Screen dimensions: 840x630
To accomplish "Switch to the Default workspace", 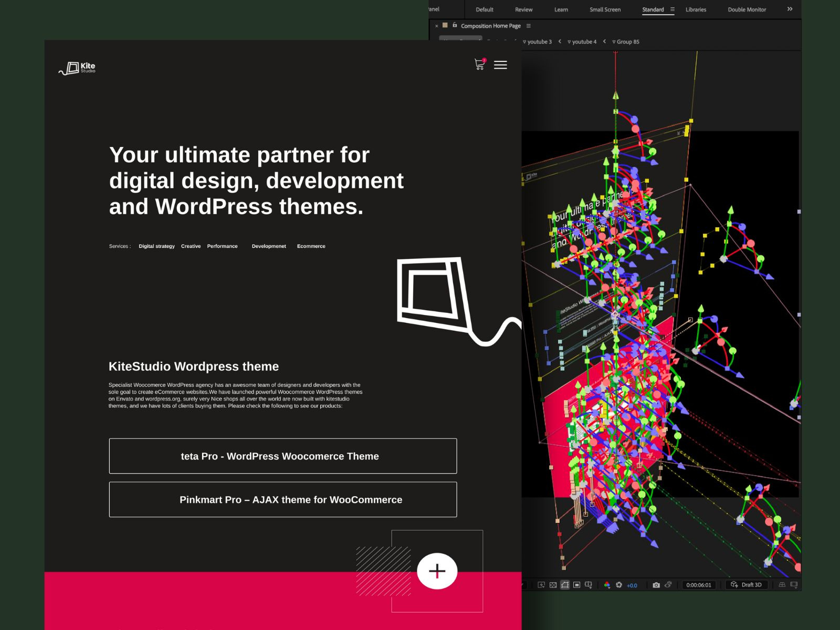I will coord(485,9).
